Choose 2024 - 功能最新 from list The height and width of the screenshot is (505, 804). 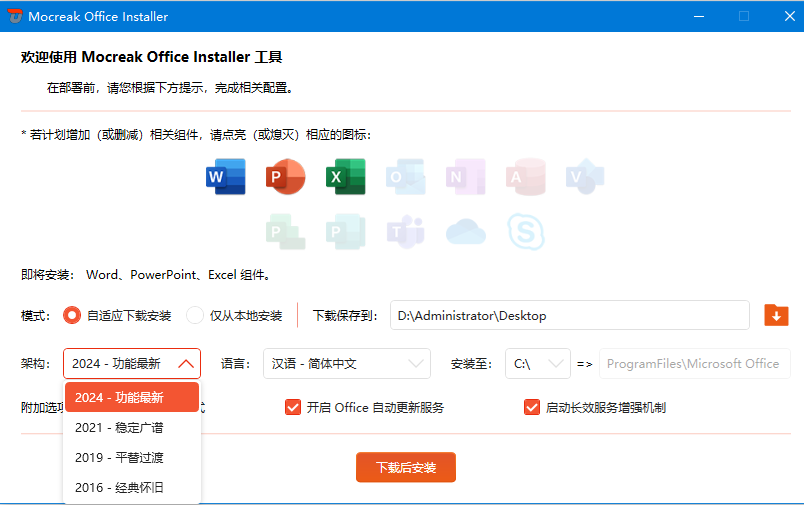132,397
